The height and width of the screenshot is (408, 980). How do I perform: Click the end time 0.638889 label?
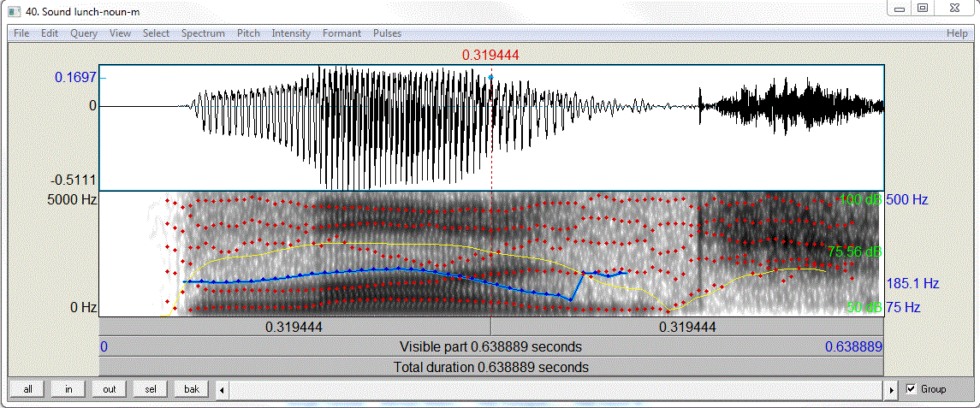click(x=853, y=346)
